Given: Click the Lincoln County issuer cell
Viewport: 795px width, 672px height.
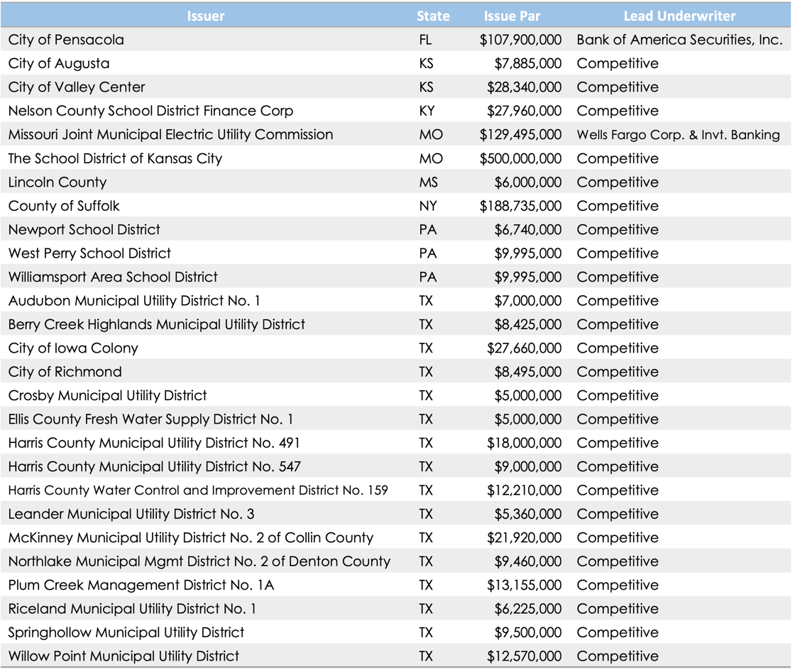Looking at the screenshot, I should (x=57, y=182).
